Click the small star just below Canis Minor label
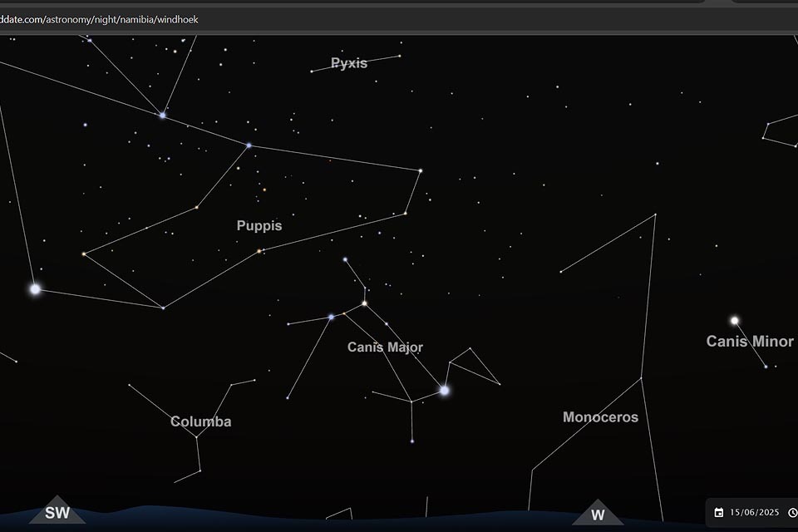 766,366
